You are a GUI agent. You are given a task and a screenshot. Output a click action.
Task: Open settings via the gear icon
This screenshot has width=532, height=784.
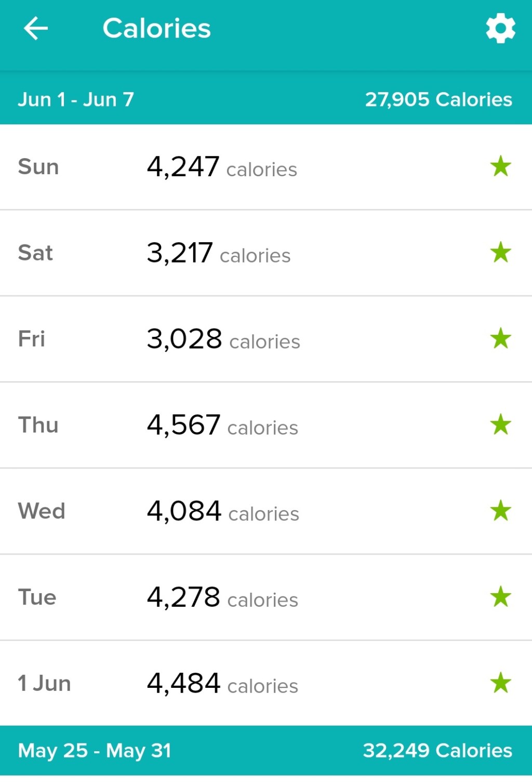pyautogui.click(x=500, y=29)
